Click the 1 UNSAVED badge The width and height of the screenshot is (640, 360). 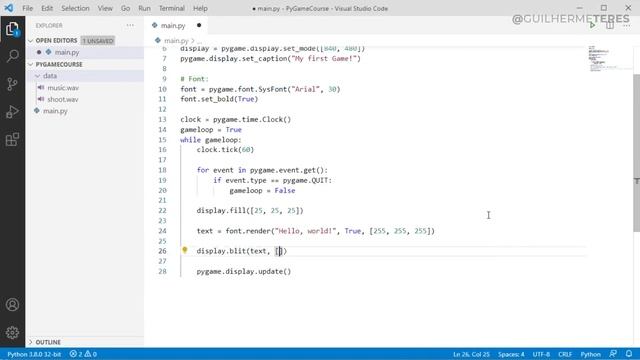(98, 41)
